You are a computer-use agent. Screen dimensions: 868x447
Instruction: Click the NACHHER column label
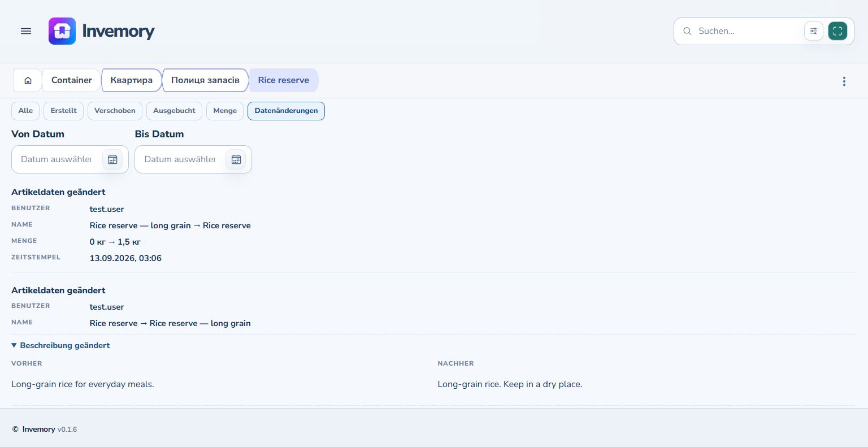pyautogui.click(x=455, y=363)
